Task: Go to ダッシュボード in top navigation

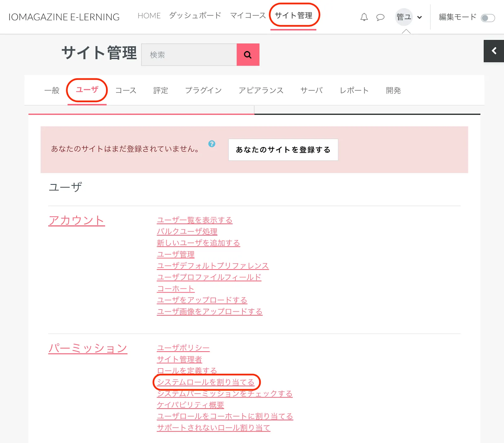Action: click(195, 15)
